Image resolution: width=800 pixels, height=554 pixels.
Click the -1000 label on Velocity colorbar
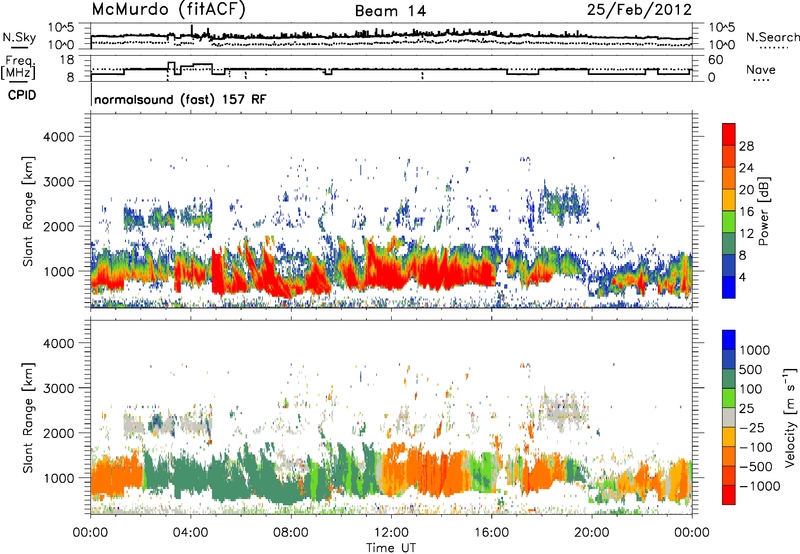(759, 486)
